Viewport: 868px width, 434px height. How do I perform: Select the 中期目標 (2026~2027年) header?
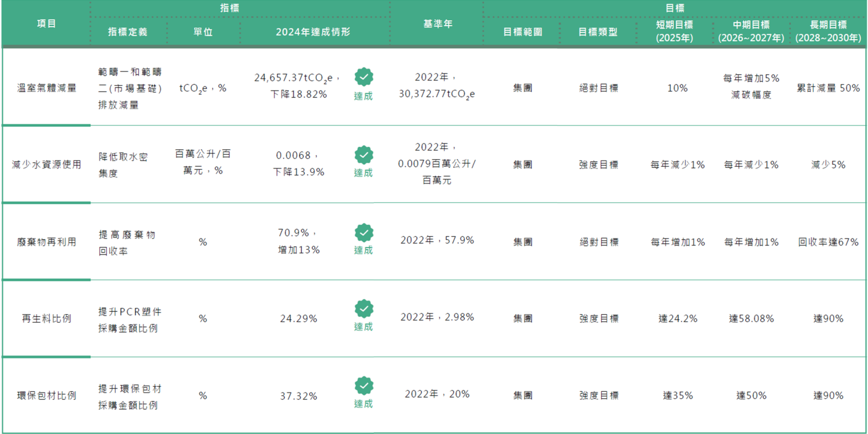pos(751,31)
